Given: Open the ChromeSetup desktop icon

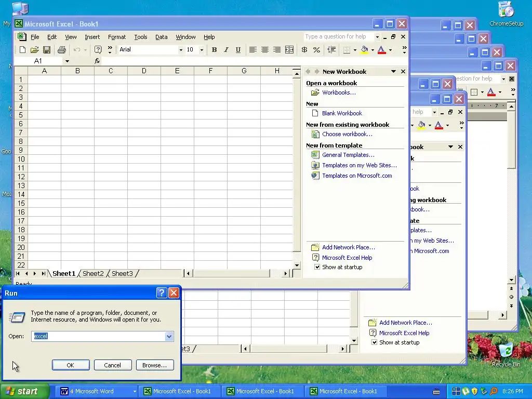Looking at the screenshot, I should tap(506, 14).
